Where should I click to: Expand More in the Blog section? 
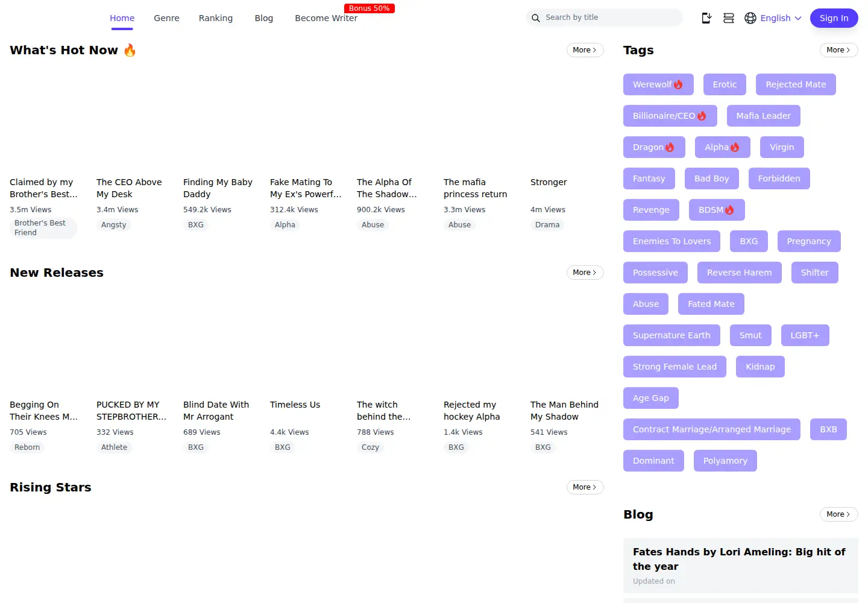point(838,514)
